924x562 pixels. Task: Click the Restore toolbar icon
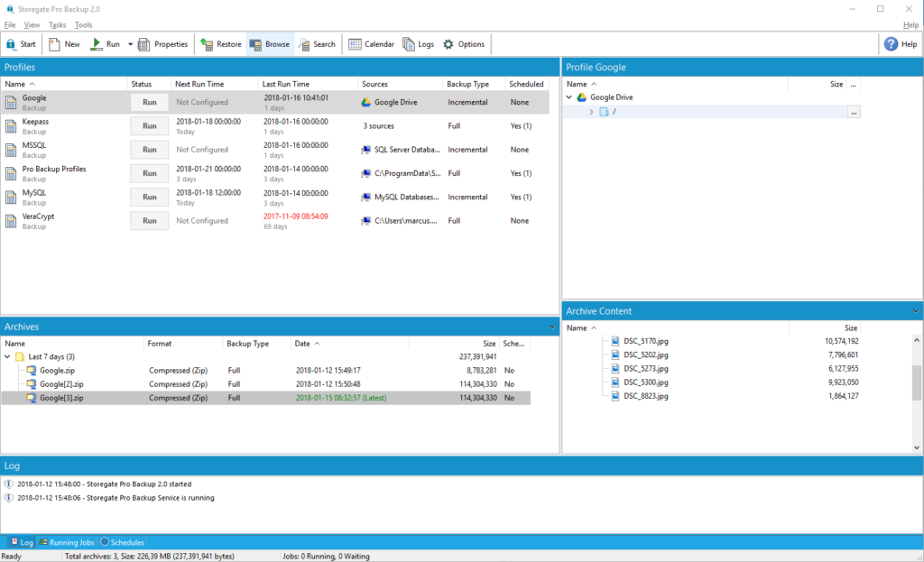221,44
